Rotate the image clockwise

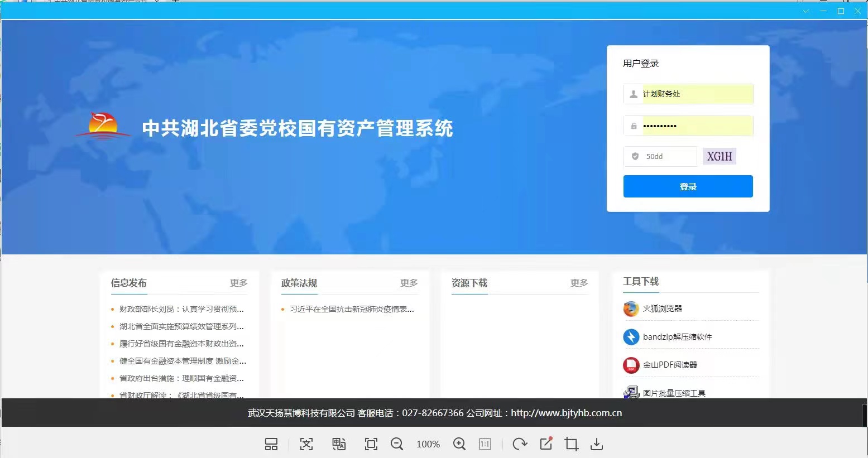520,444
